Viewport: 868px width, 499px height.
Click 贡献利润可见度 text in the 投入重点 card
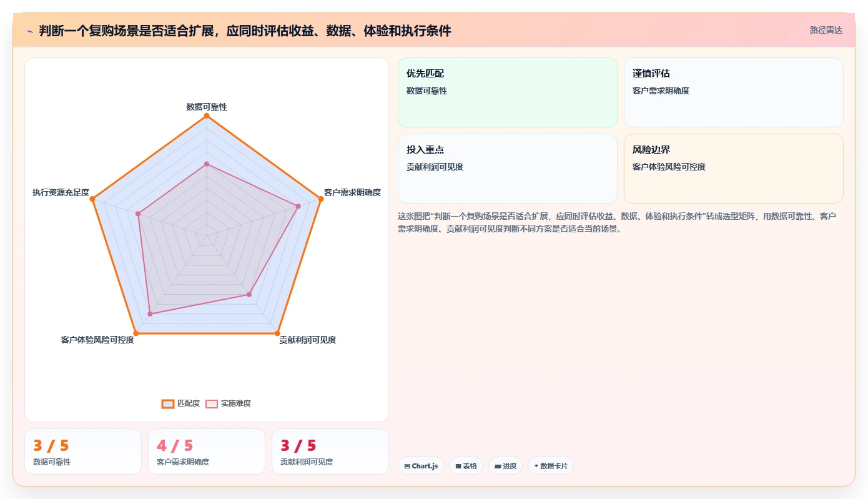pyautogui.click(x=435, y=167)
